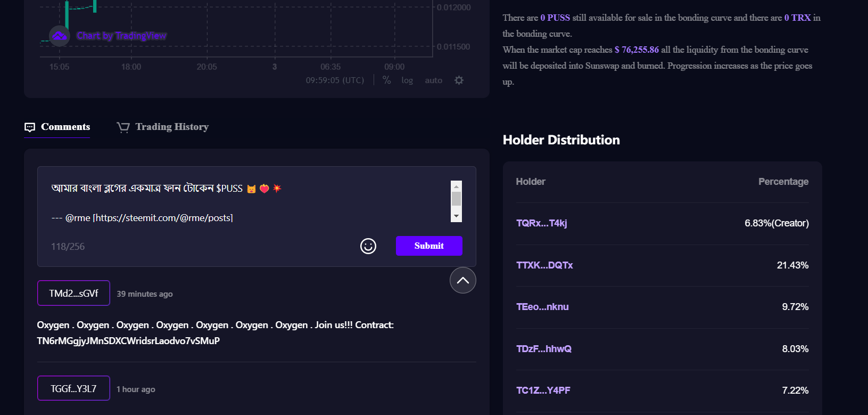This screenshot has width=868, height=415.
Task: Open commenter address TMd2...sGVf
Action: coord(73,293)
